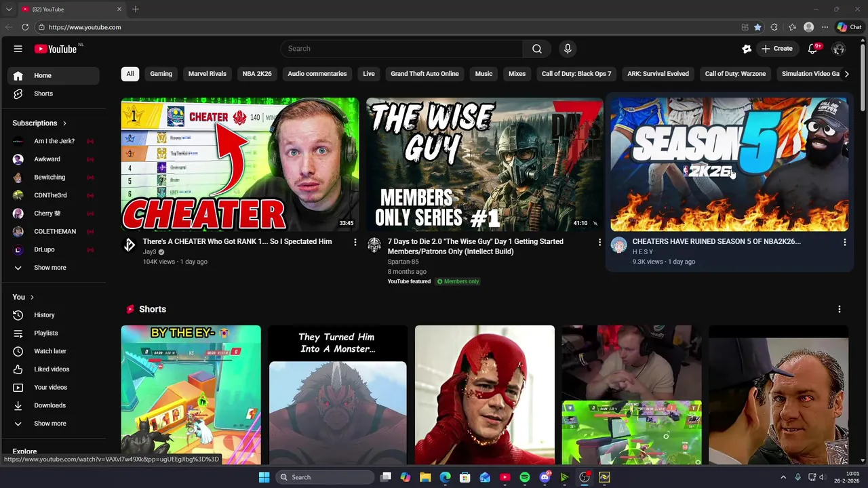The image size is (868, 488).
Task: Reload the page in browser
Action: [x=25, y=27]
